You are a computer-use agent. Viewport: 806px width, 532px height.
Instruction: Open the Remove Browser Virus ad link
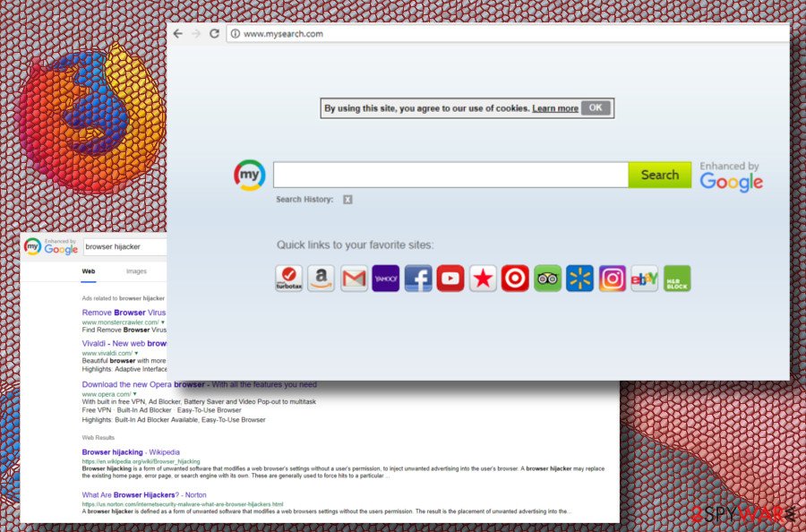[124, 313]
